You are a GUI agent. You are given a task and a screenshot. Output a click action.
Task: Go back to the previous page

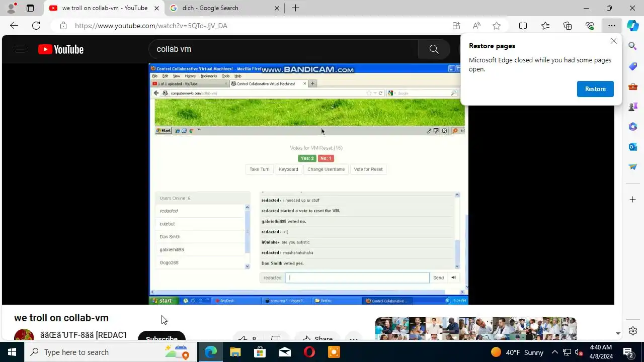pos(14,26)
